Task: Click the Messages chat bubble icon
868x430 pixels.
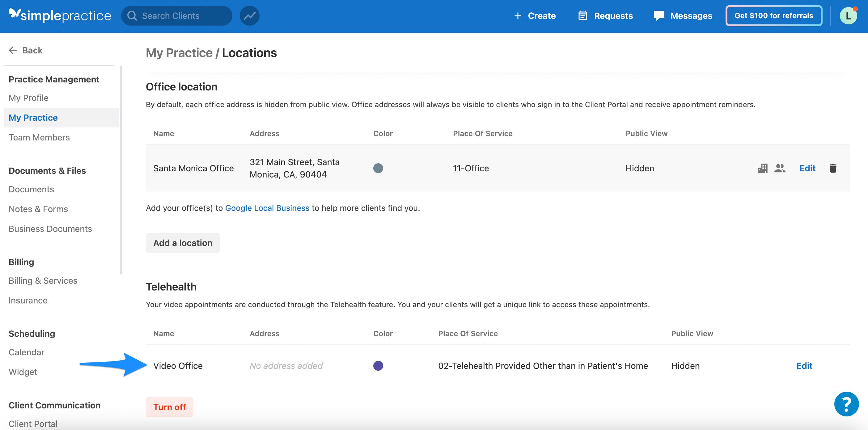Action: pyautogui.click(x=659, y=16)
